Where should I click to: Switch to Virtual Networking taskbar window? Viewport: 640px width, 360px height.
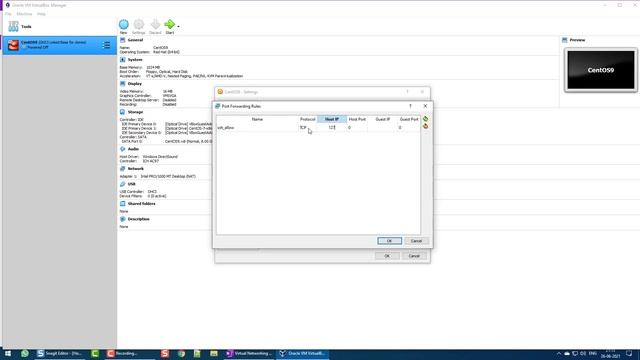tap(249, 353)
